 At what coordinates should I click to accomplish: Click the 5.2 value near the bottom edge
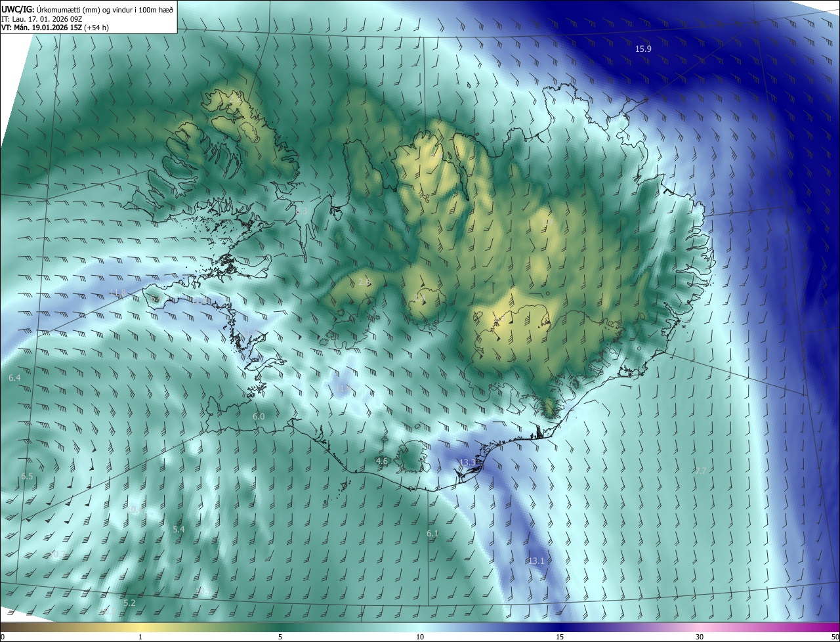click(x=129, y=603)
